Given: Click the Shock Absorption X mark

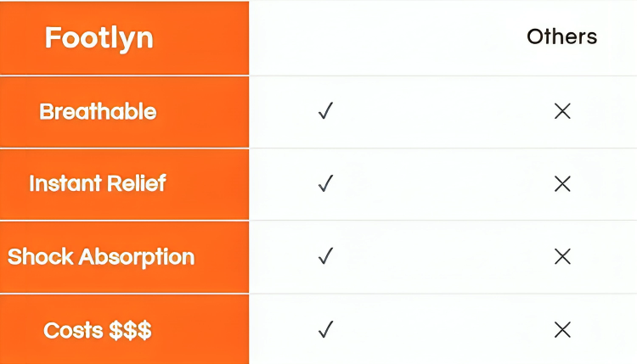Looking at the screenshot, I should 561,256.
